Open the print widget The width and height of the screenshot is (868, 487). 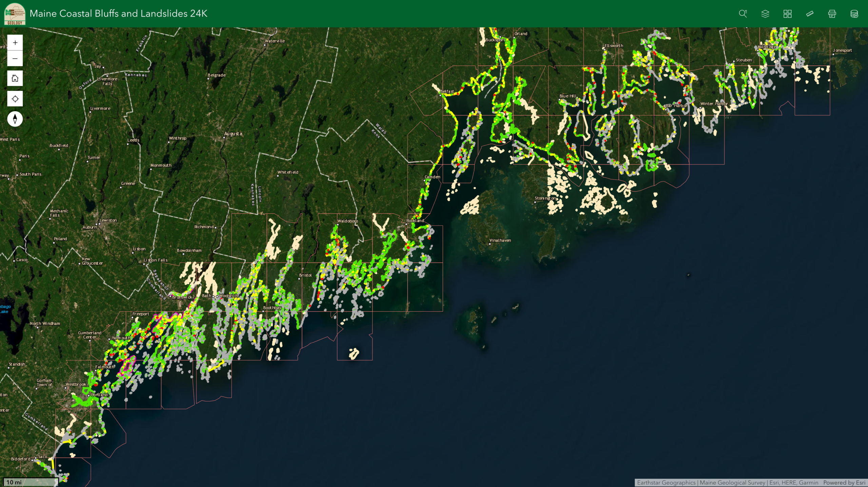pyautogui.click(x=832, y=14)
